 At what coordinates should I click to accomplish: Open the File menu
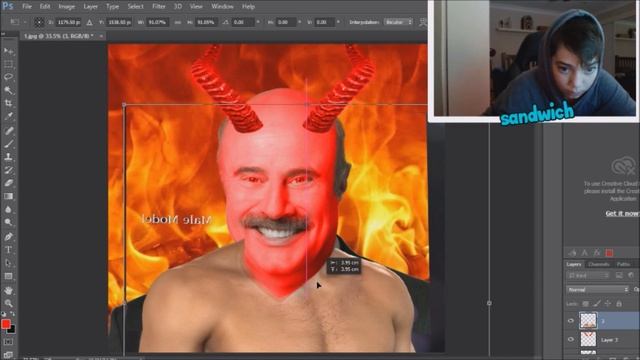[x=27, y=7]
